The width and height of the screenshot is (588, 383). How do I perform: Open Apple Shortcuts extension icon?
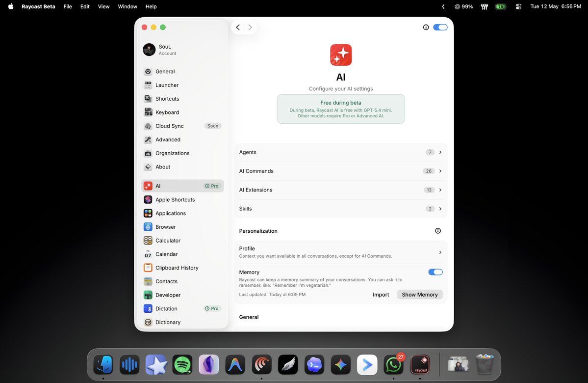[x=148, y=199]
